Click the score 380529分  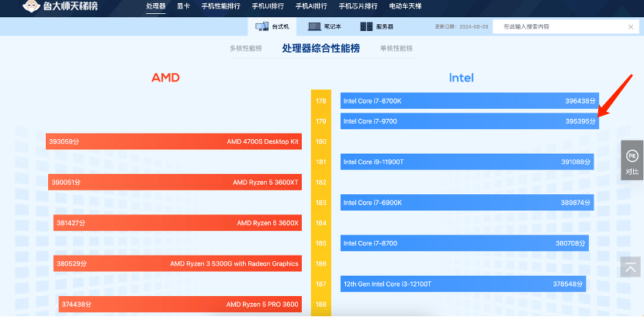tap(72, 263)
